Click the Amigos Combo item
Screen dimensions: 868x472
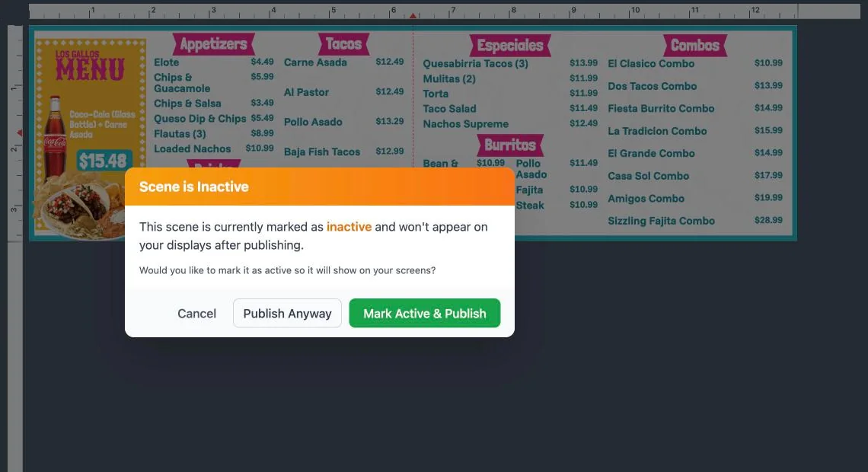646,199
